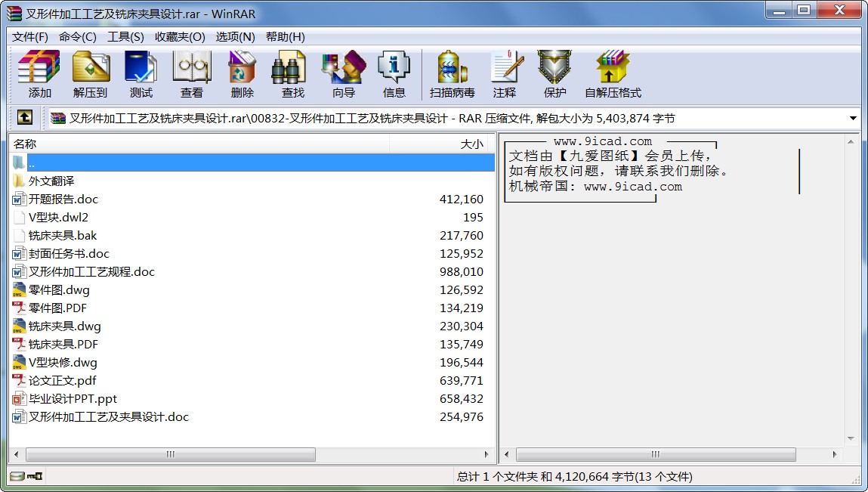Click the Virus Scan (扫描病毒) icon
The width and height of the screenshot is (868, 492).
click(452, 74)
